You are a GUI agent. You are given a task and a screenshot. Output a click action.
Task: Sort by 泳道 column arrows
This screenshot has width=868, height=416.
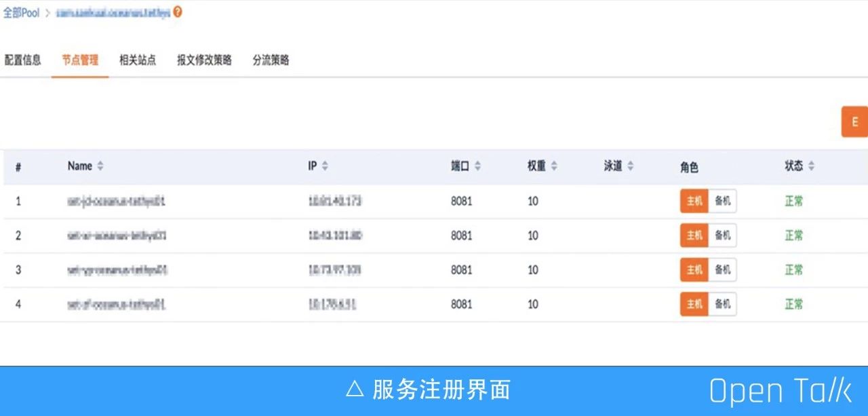tap(630, 166)
